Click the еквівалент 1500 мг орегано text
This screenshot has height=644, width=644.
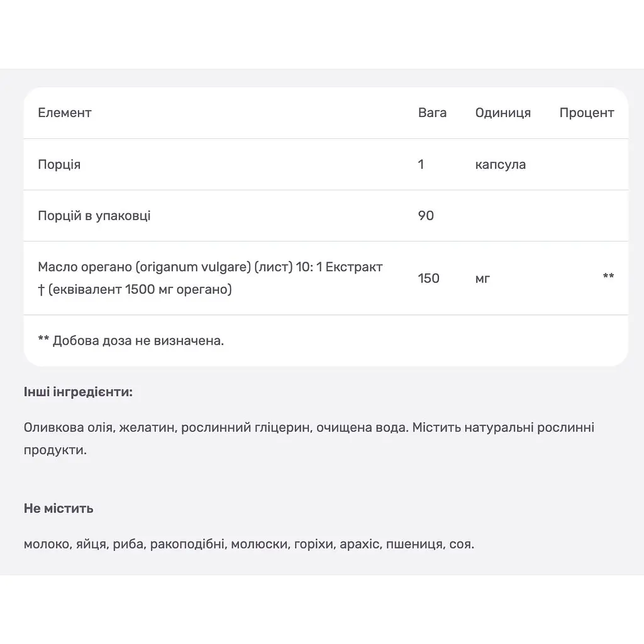(x=140, y=289)
